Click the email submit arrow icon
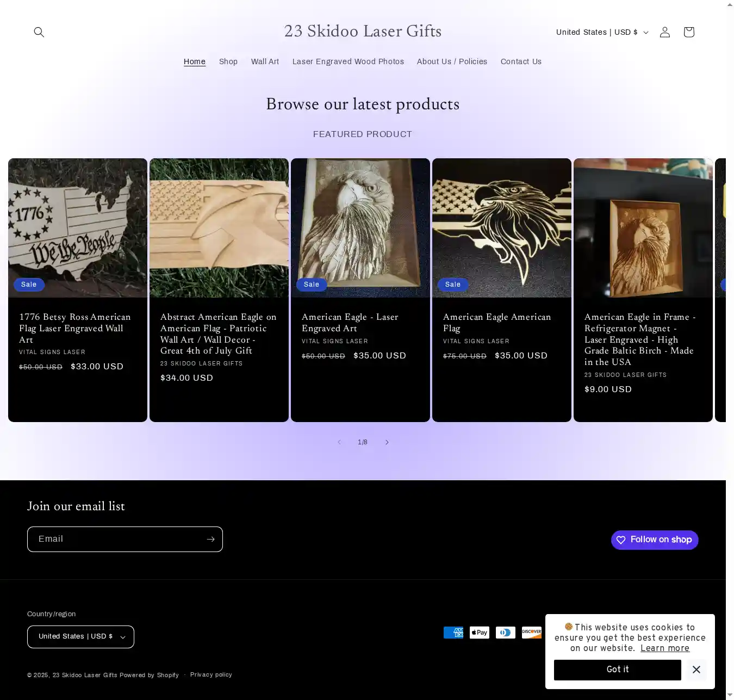 click(210, 539)
